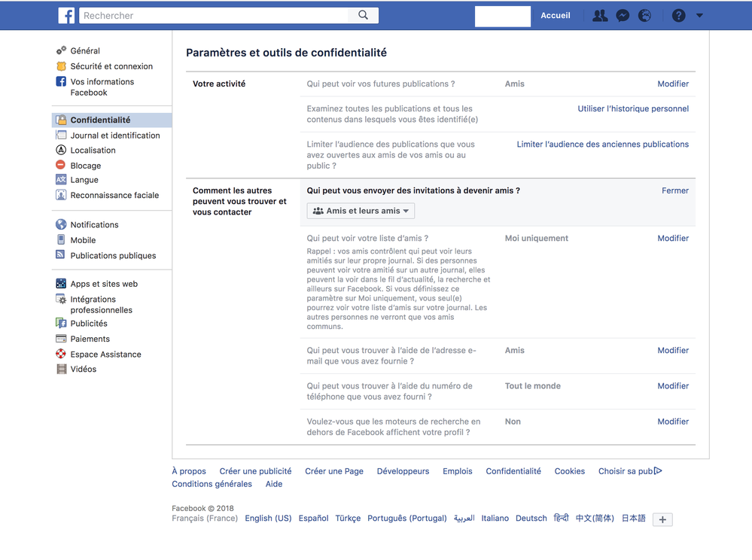Switch language to Deutsch
This screenshot has height=560, width=752.
tap(531, 518)
